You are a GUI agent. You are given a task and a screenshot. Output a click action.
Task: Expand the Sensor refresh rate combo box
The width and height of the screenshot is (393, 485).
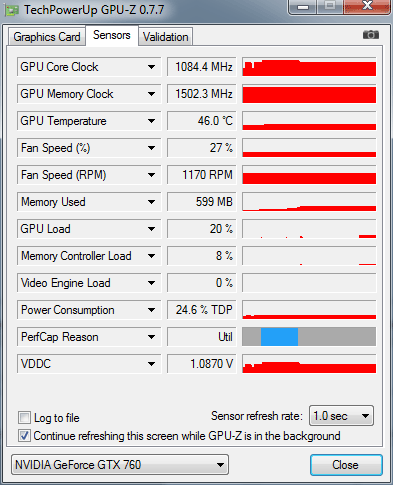pyautogui.click(x=341, y=416)
